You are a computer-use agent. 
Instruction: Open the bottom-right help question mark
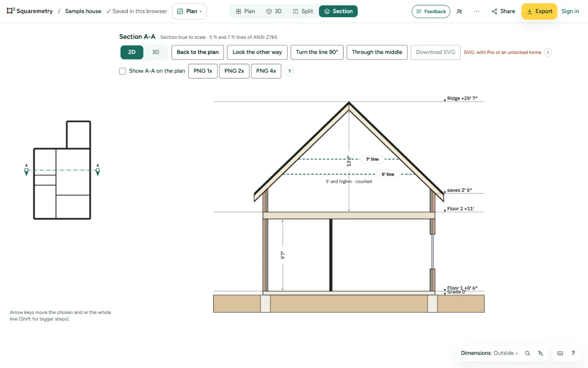pos(573,353)
